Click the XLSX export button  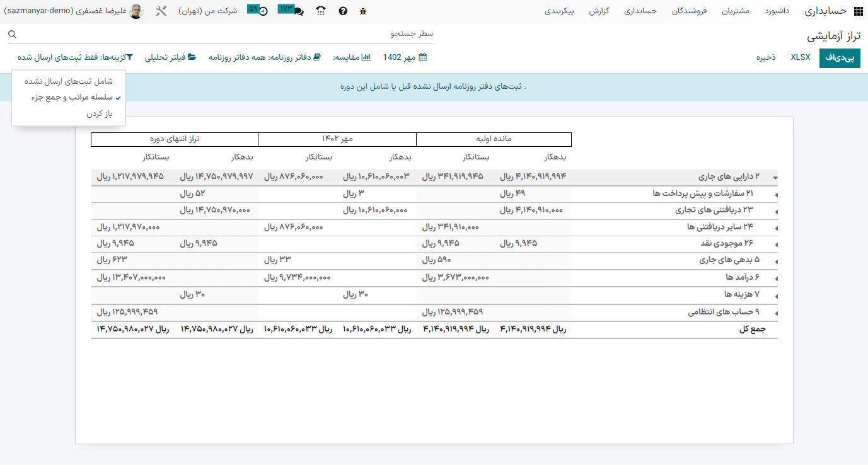801,57
